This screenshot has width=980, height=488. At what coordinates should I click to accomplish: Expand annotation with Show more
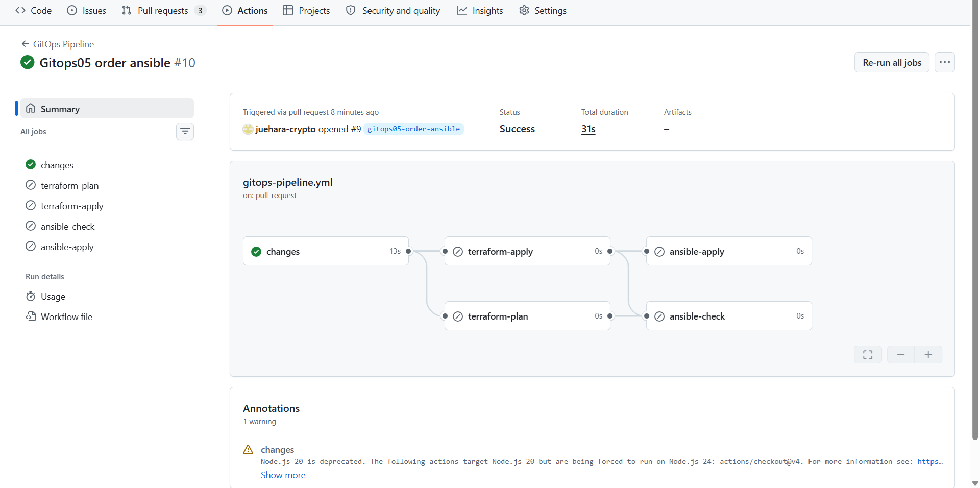pos(283,475)
